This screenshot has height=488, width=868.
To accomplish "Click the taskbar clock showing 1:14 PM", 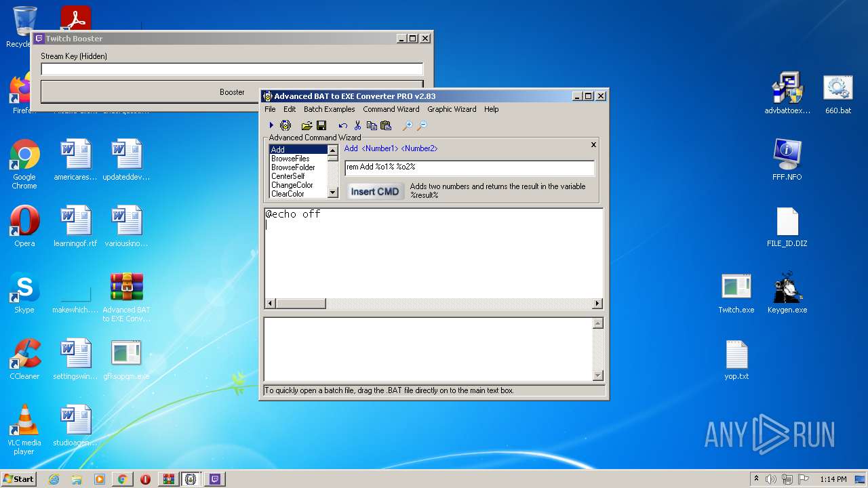I will pyautogui.click(x=833, y=479).
